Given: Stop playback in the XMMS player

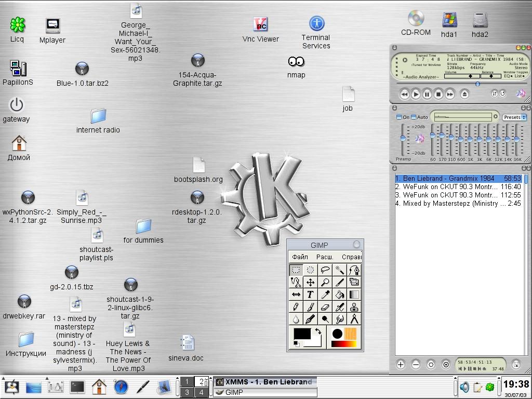Looking at the screenshot, I should pyautogui.click(x=438, y=94).
